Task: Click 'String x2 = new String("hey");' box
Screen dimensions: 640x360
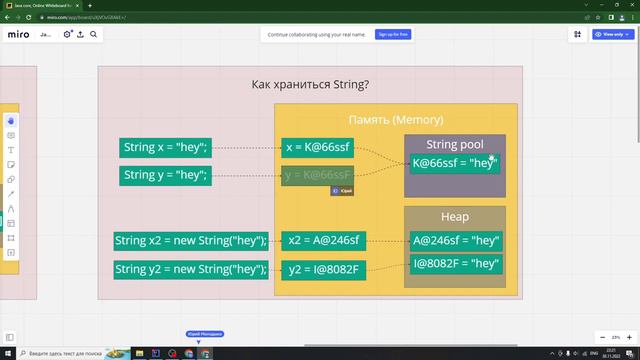Action: (x=191, y=241)
